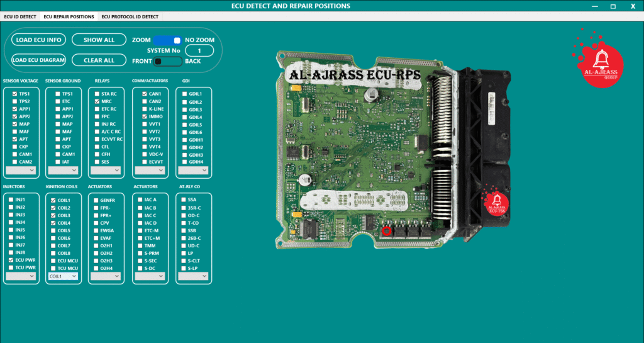This screenshot has width=644, height=343.
Task: Check EVAF actuator checkbox
Action: click(96, 239)
